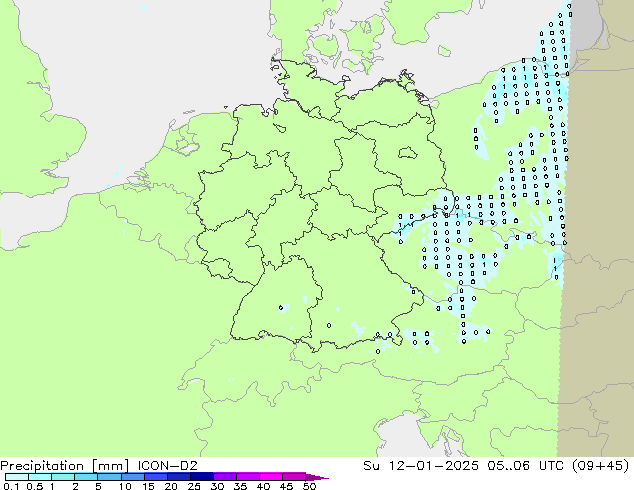Click the '50' legend value label
Image resolution: width=634 pixels, height=490 pixels.
310,486
